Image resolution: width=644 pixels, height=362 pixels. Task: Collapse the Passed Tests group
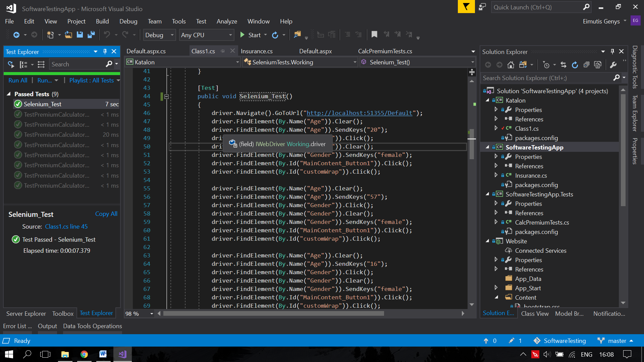[9, 94]
